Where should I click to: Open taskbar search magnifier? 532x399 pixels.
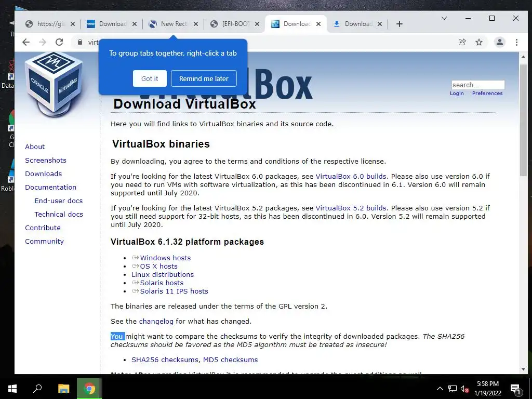pos(37,389)
